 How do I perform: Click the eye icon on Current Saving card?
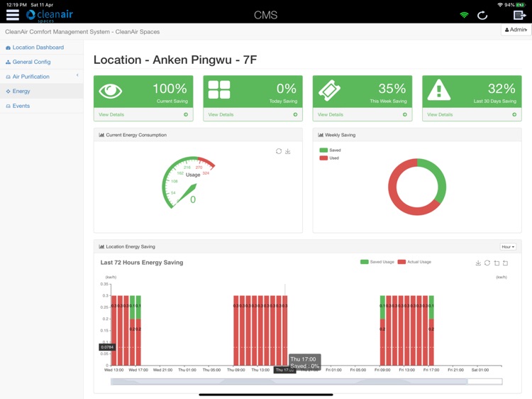click(110, 91)
